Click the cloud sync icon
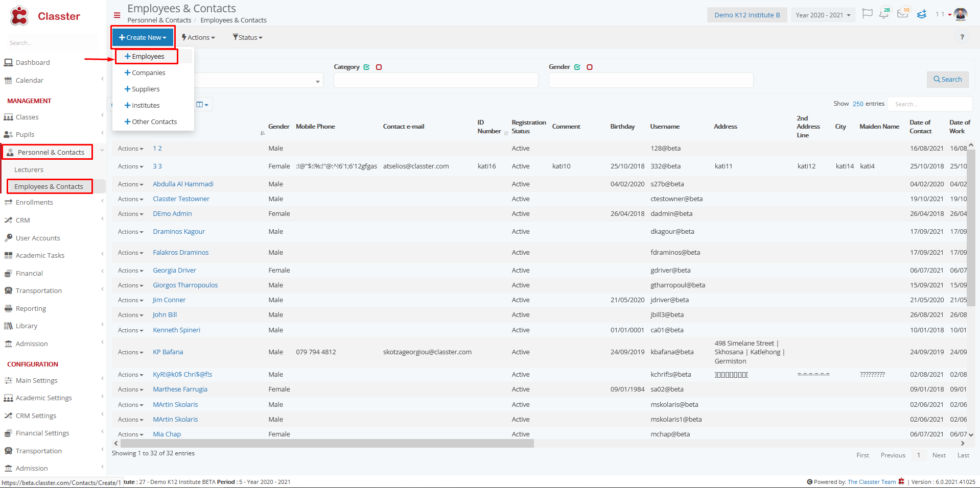The width and height of the screenshot is (980, 488). pos(922,14)
